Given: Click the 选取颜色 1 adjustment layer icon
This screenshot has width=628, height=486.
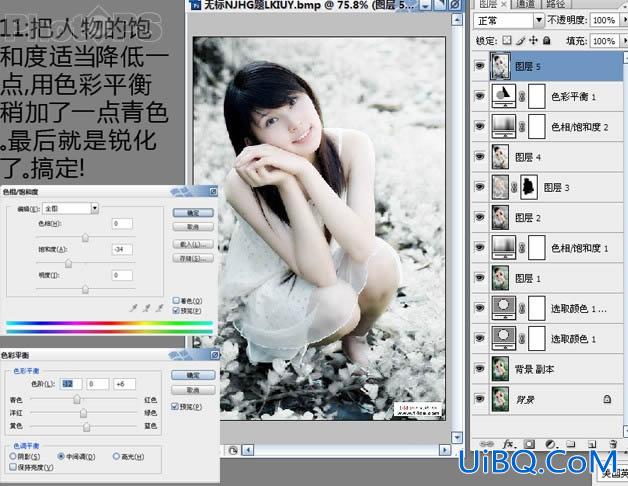Looking at the screenshot, I should [503, 339].
